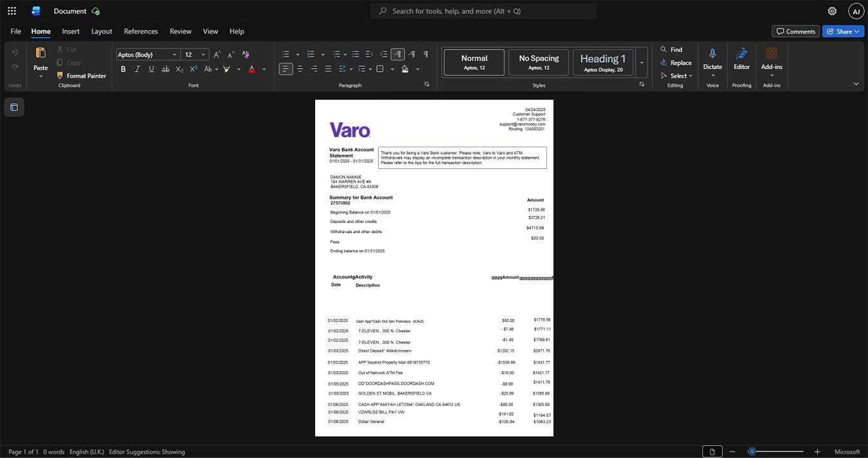The width and height of the screenshot is (868, 458).
Task: Expand the Styles gallery arrow
Action: 642,62
